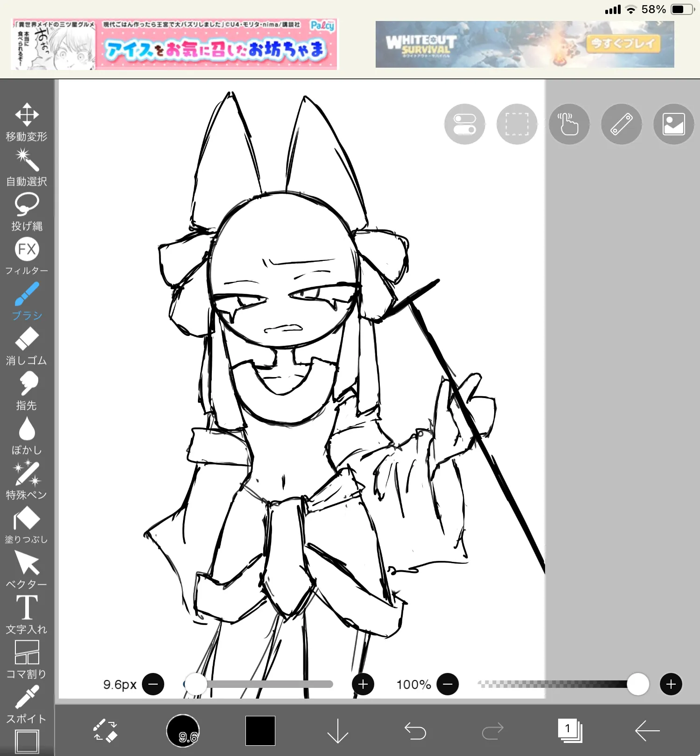Tap the battery indicator in status bar
The width and height of the screenshot is (700, 756).
[x=683, y=9]
